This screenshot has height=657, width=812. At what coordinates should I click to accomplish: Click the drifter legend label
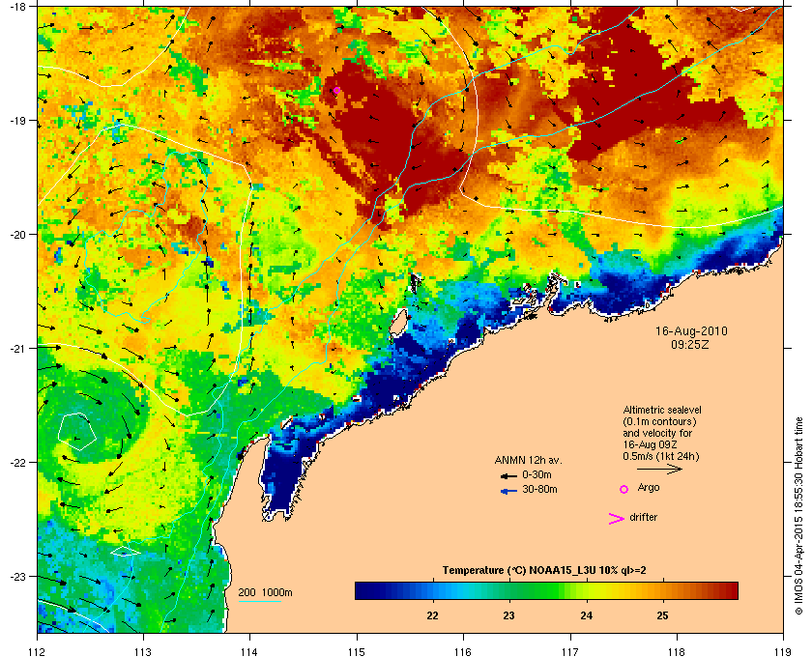tap(643, 517)
